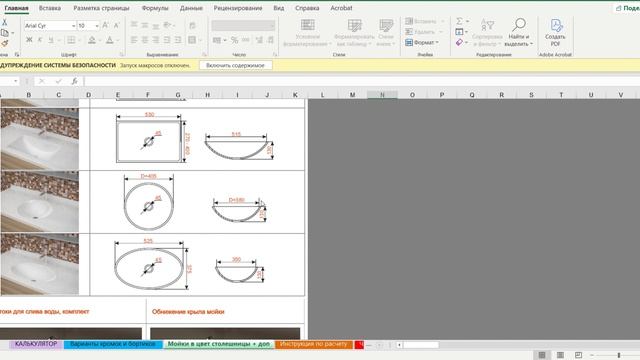The image size is (640, 360).
Task: Open Conditional Formatting menu
Action: tap(307, 33)
